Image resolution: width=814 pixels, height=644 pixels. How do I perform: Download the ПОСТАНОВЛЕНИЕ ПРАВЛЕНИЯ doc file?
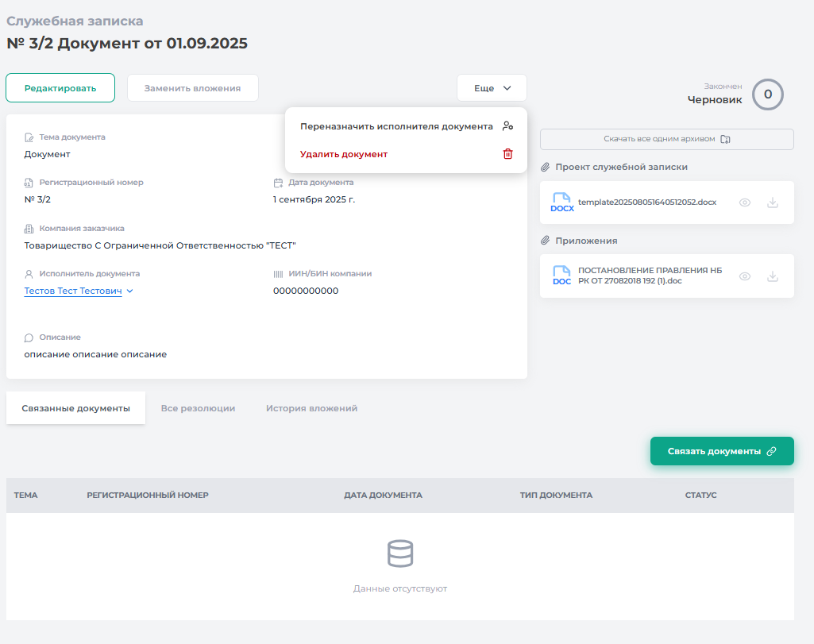[772, 276]
